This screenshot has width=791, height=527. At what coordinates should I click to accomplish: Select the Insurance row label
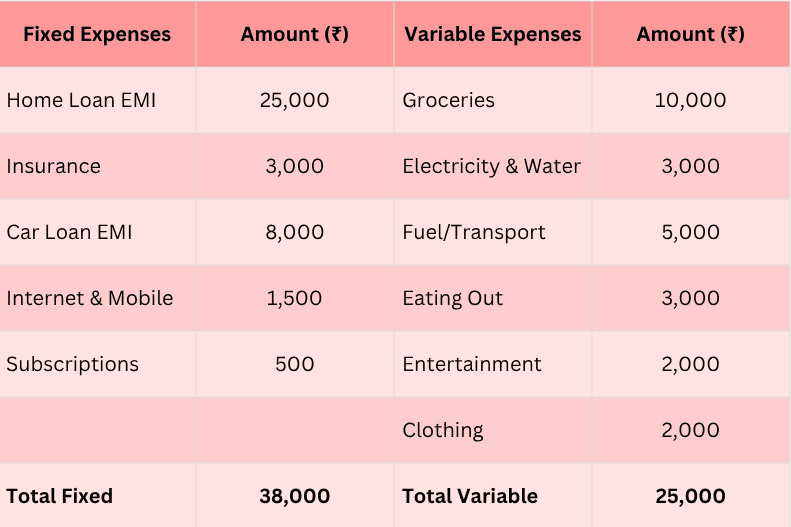pyautogui.click(x=54, y=166)
